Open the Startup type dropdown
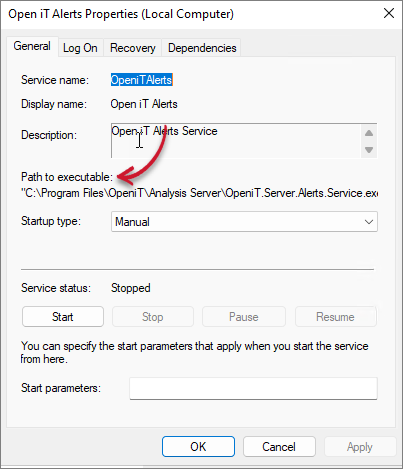Viewport: 403px width, 469px height. point(244,222)
